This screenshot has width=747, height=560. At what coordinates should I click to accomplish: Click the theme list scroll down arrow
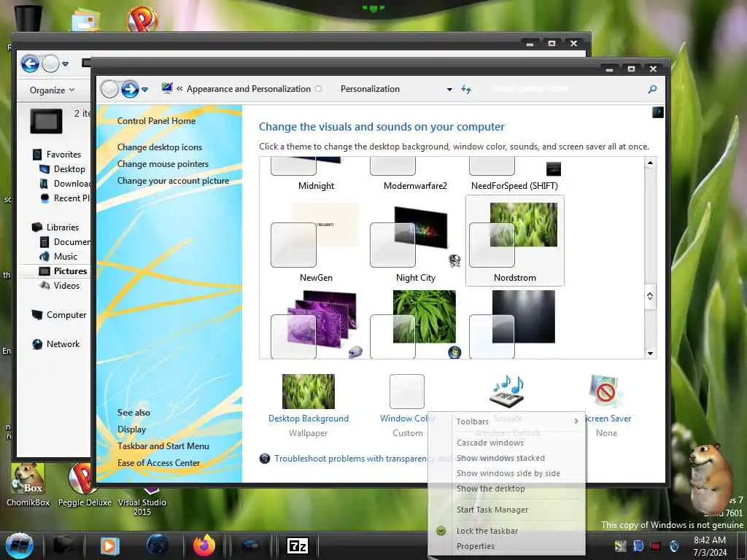point(650,353)
